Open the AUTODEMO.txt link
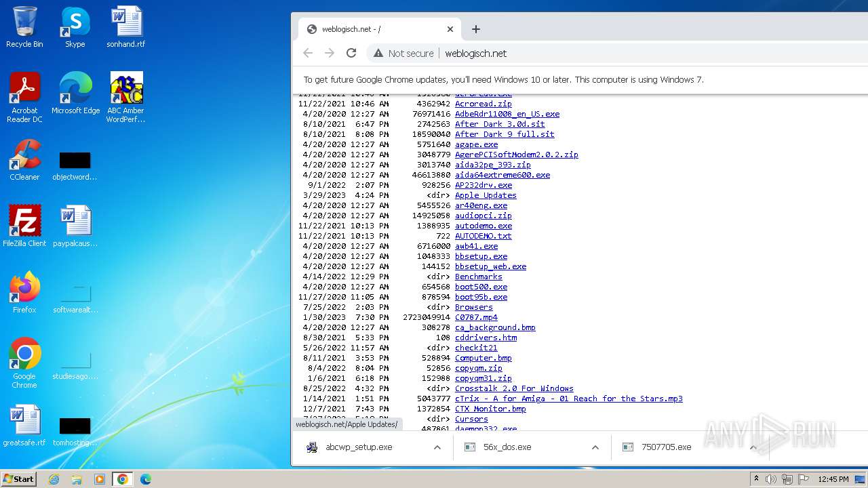 484,236
